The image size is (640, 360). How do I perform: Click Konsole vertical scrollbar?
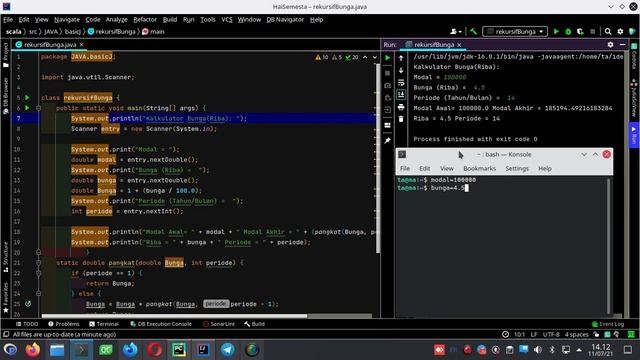coord(609,245)
